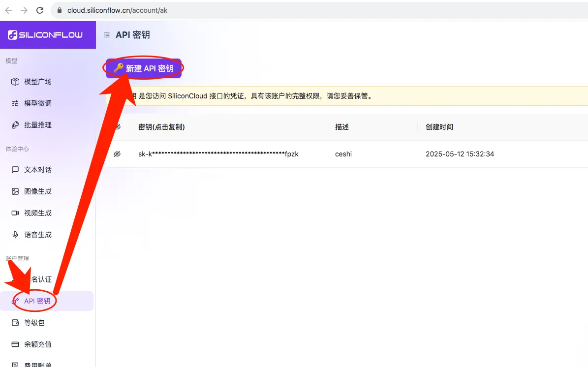Click the SiliconFlow logo

(x=45, y=35)
